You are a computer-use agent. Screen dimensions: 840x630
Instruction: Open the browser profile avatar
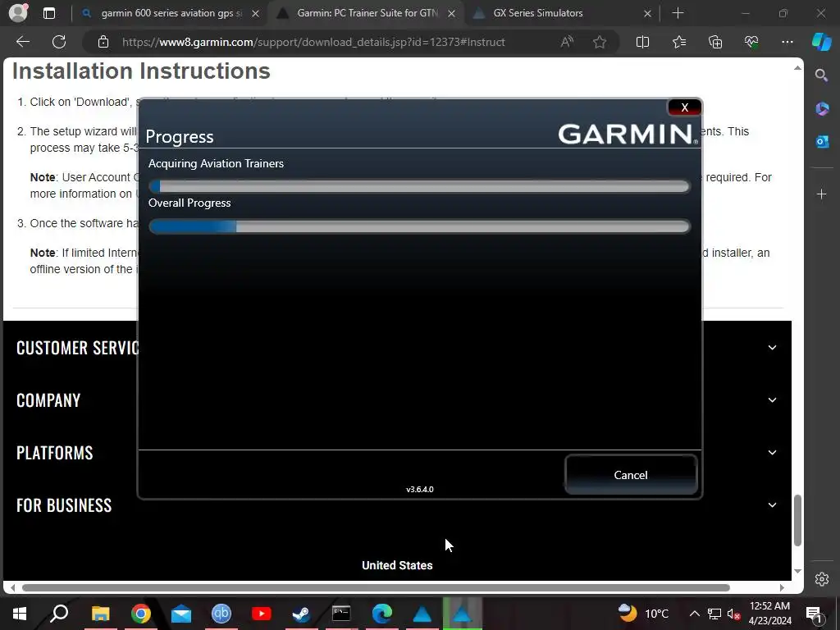[x=18, y=13]
